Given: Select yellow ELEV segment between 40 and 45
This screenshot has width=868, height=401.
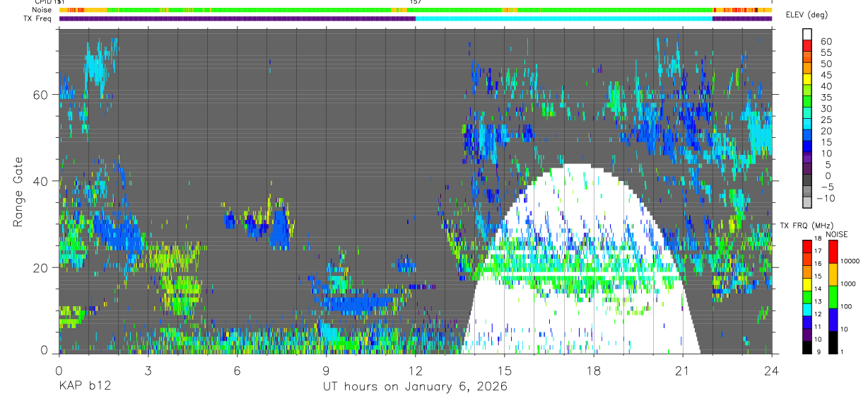Looking at the screenshot, I should [808, 81].
